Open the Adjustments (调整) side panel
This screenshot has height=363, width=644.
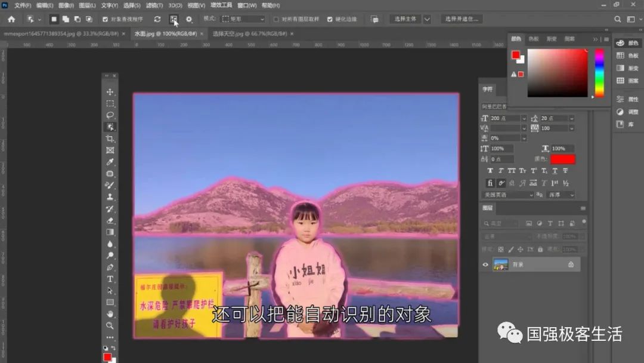tap(628, 112)
